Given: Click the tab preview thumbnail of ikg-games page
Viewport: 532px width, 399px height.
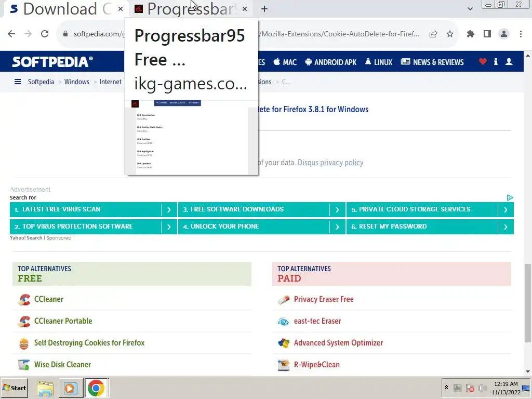Looking at the screenshot, I should (x=191, y=137).
